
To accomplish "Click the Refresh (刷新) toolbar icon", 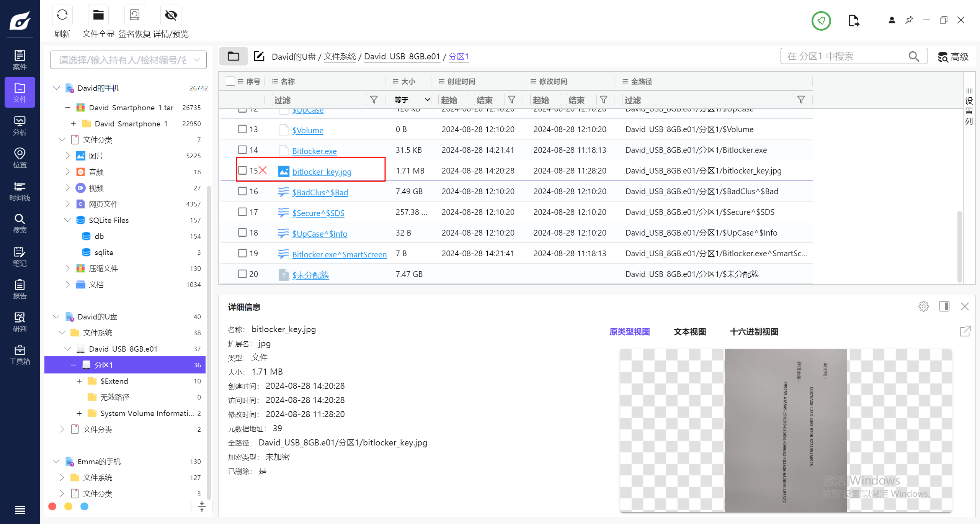I will click(x=62, y=16).
